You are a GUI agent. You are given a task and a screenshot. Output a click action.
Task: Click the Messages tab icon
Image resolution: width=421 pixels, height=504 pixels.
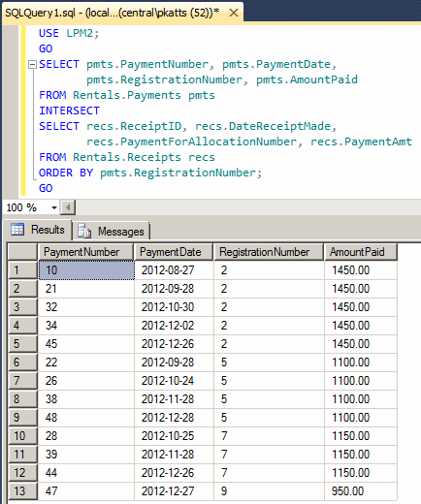84,232
